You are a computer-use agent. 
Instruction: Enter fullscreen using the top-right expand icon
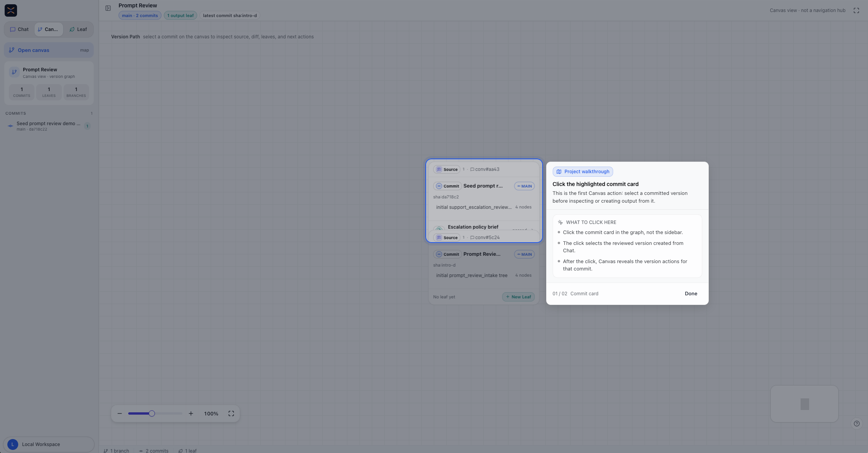pyautogui.click(x=856, y=10)
